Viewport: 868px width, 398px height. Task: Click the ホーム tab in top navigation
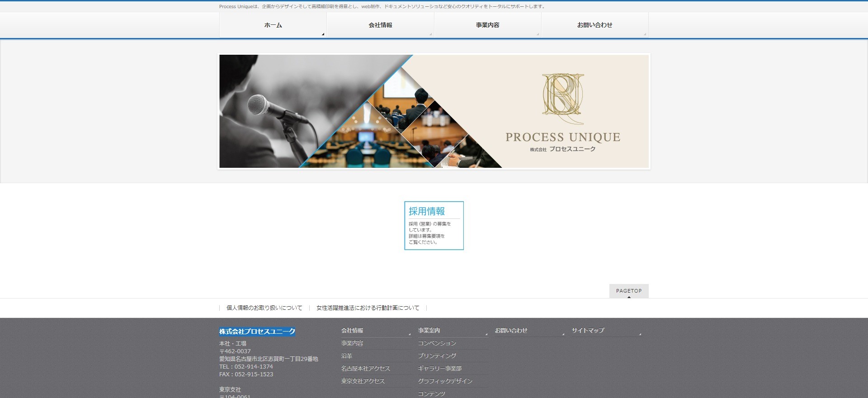click(x=273, y=25)
